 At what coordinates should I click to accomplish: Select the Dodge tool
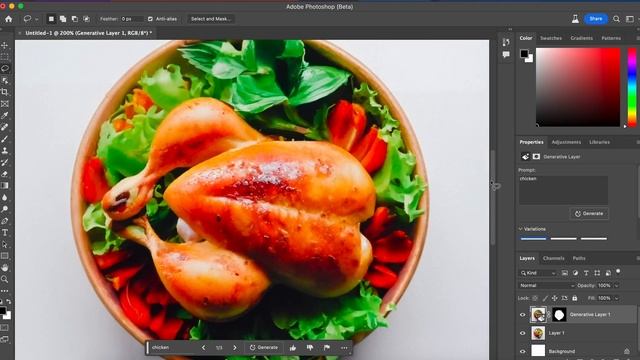(5, 209)
